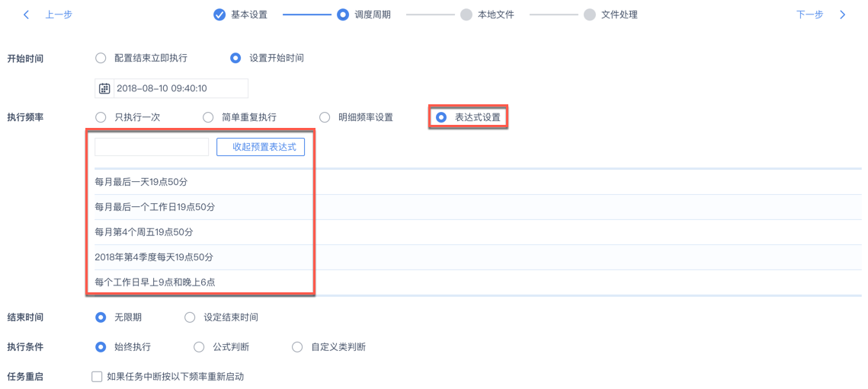868x389 pixels.
Task: Click the left chevron back arrow
Action: click(x=27, y=14)
